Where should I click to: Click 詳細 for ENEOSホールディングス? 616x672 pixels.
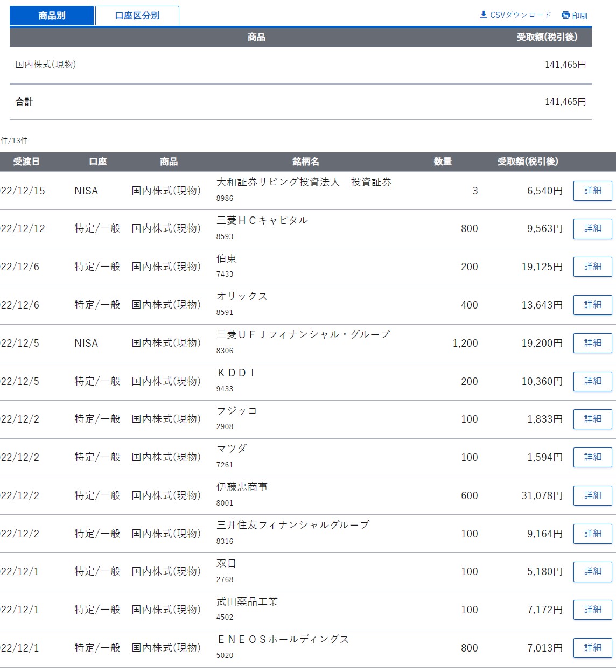click(592, 648)
